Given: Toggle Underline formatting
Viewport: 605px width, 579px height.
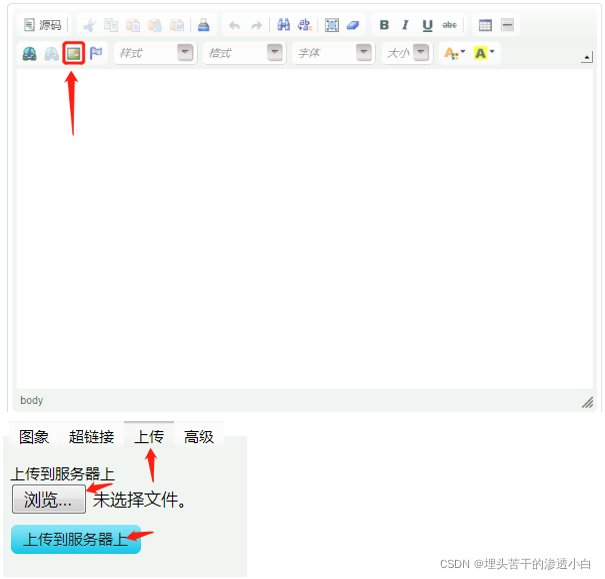Looking at the screenshot, I should (x=427, y=25).
